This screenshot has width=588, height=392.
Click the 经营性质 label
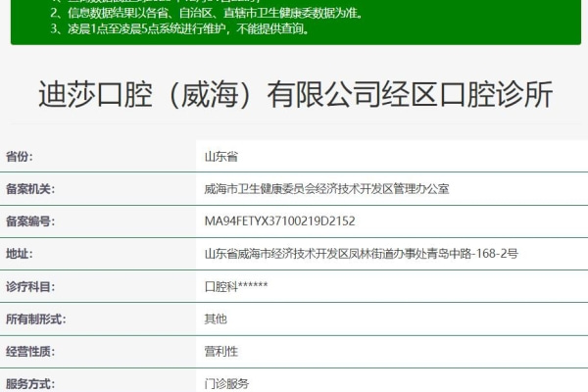pyautogui.click(x=30, y=352)
